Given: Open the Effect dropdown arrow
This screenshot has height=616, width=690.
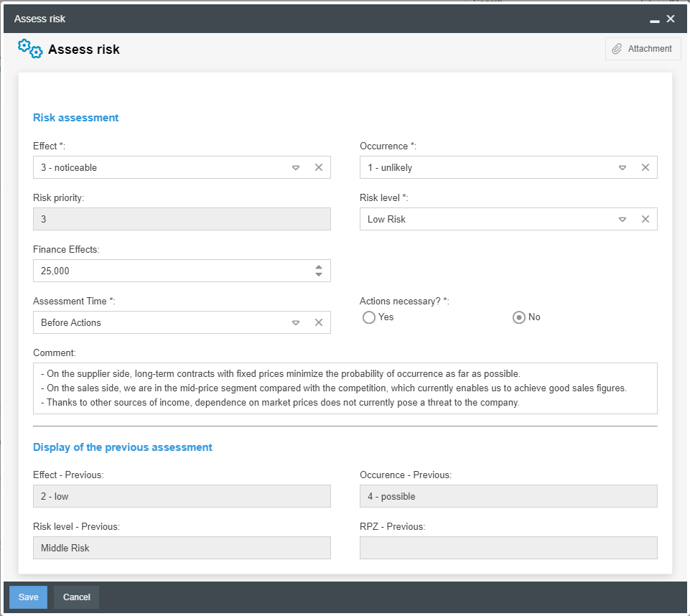Looking at the screenshot, I should click(296, 167).
